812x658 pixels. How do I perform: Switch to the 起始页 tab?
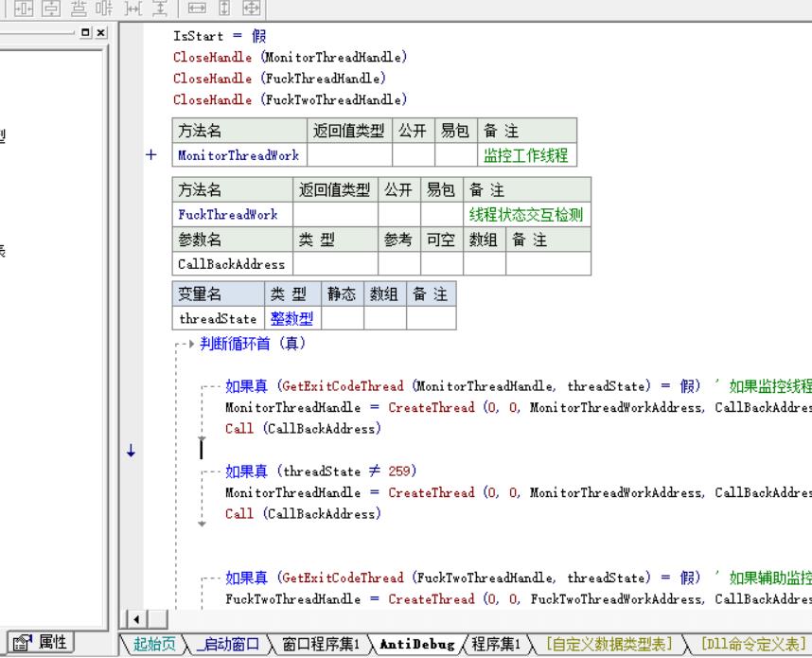click(154, 644)
